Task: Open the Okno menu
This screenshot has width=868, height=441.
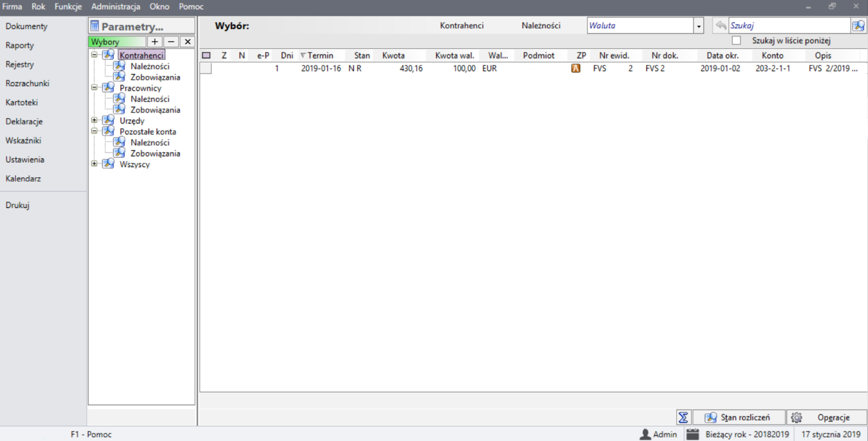Action: (160, 6)
